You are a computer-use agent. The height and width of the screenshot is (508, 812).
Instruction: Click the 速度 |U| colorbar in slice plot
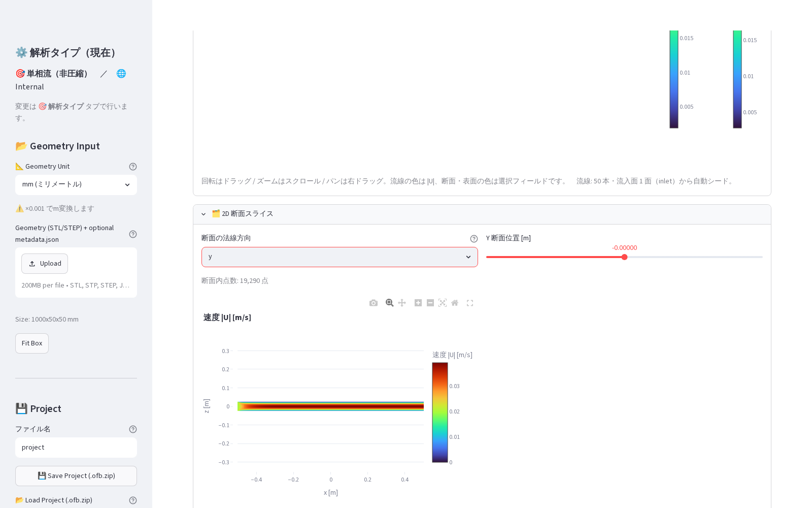[x=440, y=412]
